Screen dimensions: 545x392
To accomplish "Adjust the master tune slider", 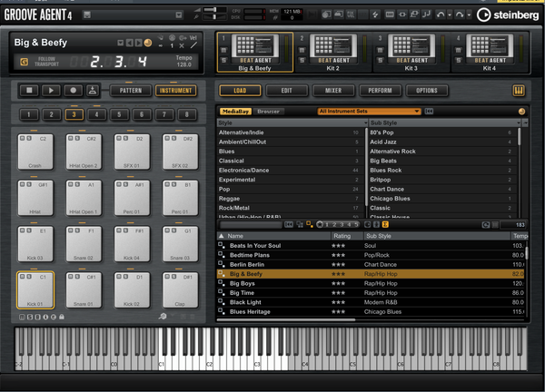I will tap(214, 16).
